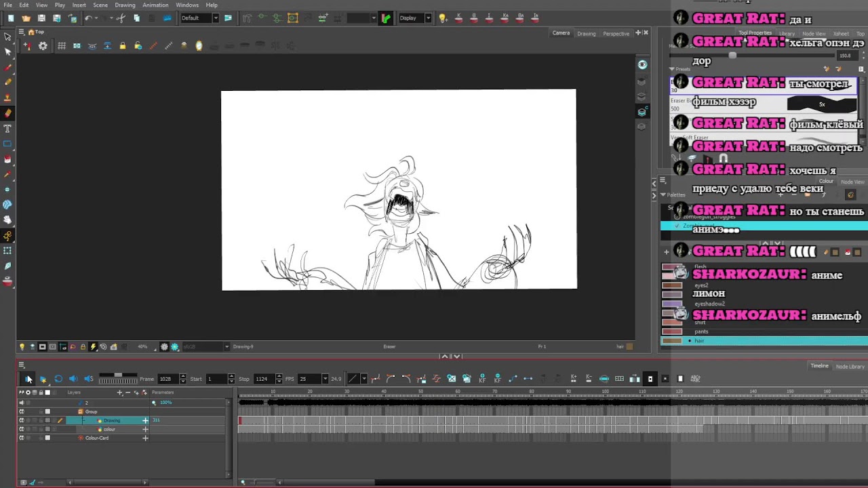Collapse the Palettes section triangle

point(663,195)
